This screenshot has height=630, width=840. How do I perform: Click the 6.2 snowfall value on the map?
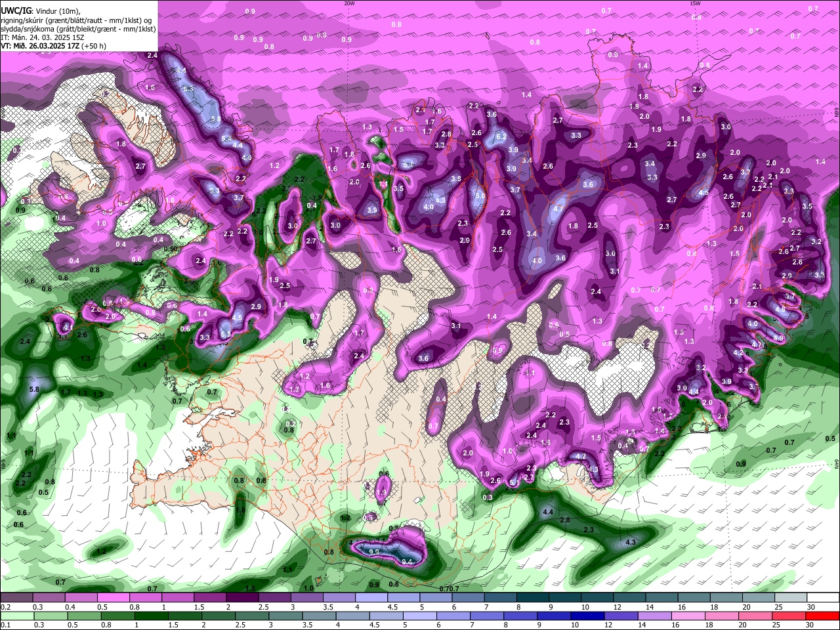pos(501,136)
